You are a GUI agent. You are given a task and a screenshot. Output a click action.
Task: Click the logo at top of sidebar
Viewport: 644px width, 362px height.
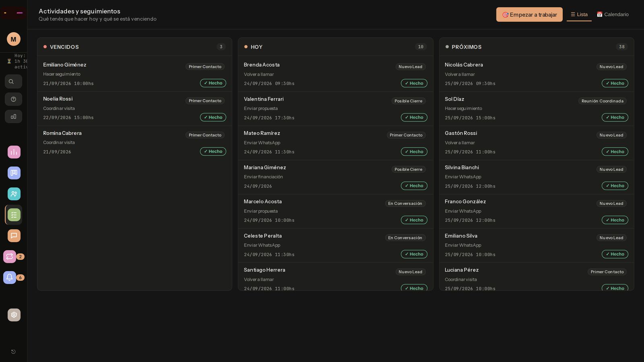(x=13, y=13)
